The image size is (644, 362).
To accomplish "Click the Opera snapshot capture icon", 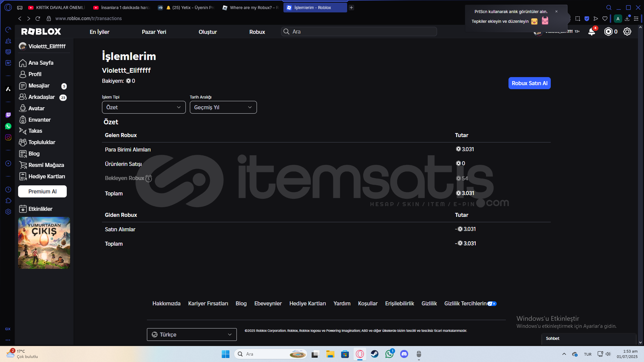I will point(578,19).
